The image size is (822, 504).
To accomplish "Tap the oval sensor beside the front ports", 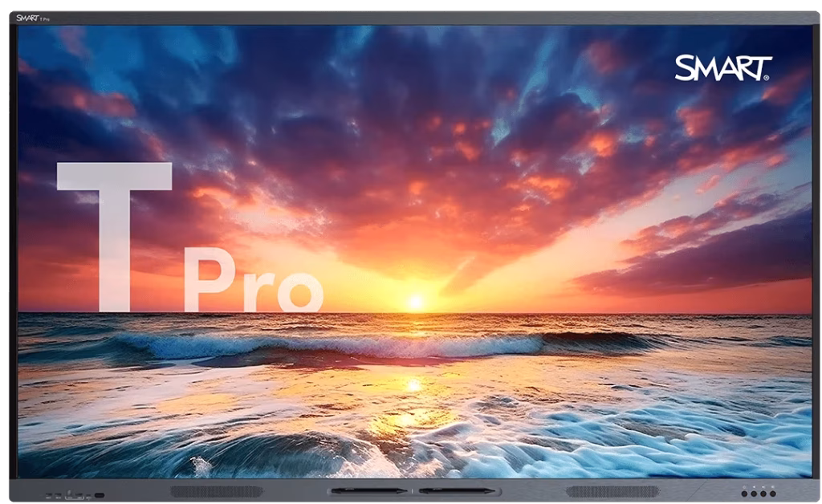I will click(99, 495).
